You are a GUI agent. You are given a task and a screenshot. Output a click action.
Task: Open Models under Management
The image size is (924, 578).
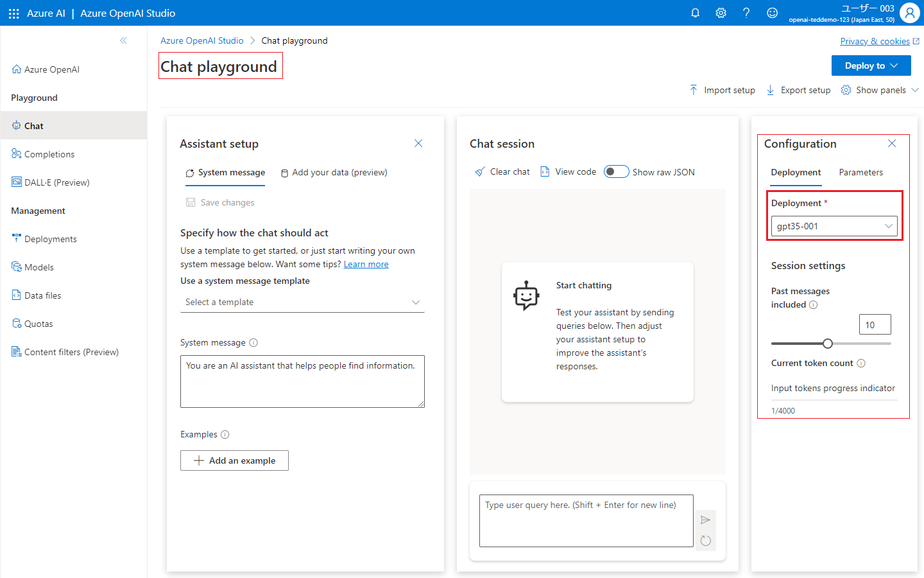point(74,267)
